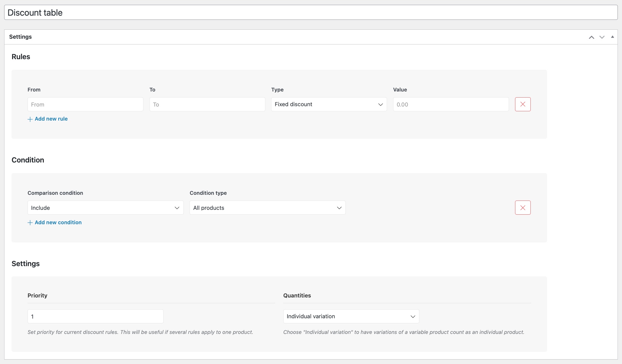Open the All products condition type dropdown
The height and width of the screenshot is (364, 622).
click(268, 208)
